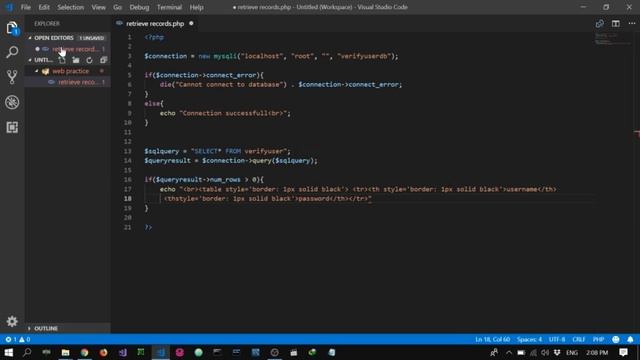The height and width of the screenshot is (360, 640).
Task: Change PHP language mode
Action: tap(598, 339)
